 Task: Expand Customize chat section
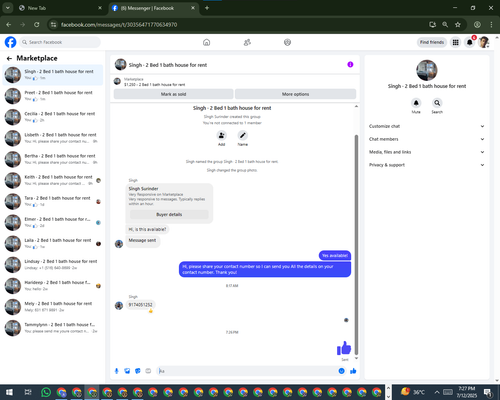click(427, 126)
